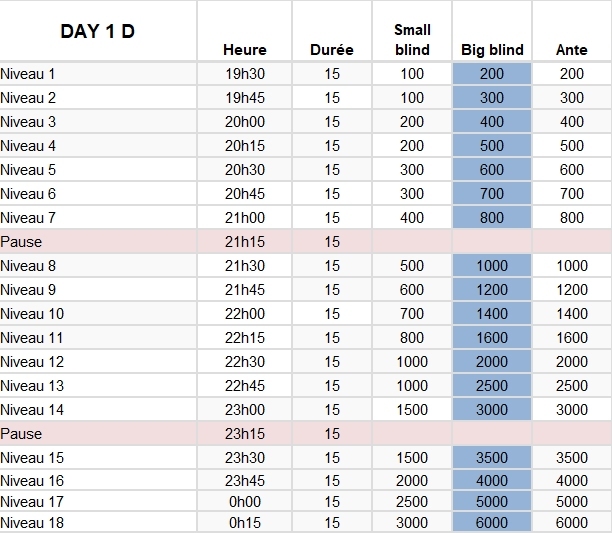The image size is (612, 533).
Task: Select the blue 2500 Big blind cell
Action: coord(492,386)
